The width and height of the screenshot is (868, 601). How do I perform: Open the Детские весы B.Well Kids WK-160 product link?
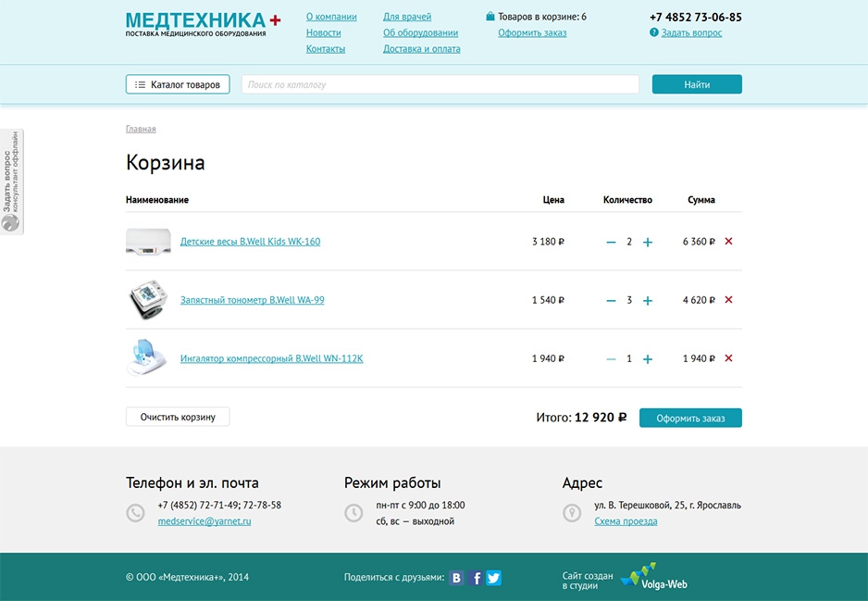[x=250, y=242]
